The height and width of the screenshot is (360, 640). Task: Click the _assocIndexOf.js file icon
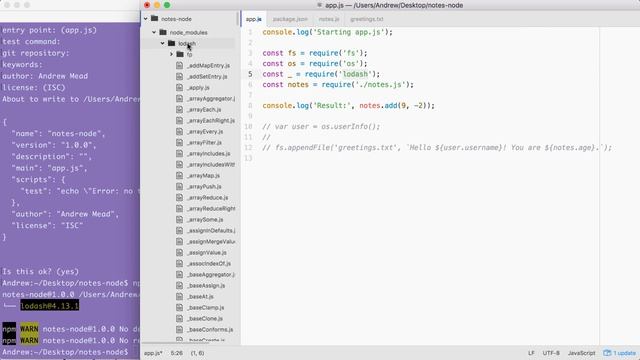pos(179,264)
